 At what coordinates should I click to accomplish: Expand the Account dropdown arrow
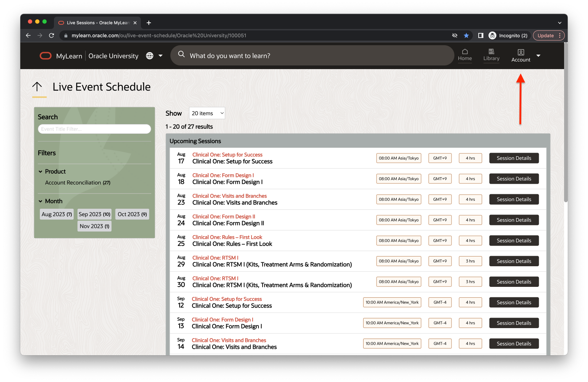coord(538,56)
